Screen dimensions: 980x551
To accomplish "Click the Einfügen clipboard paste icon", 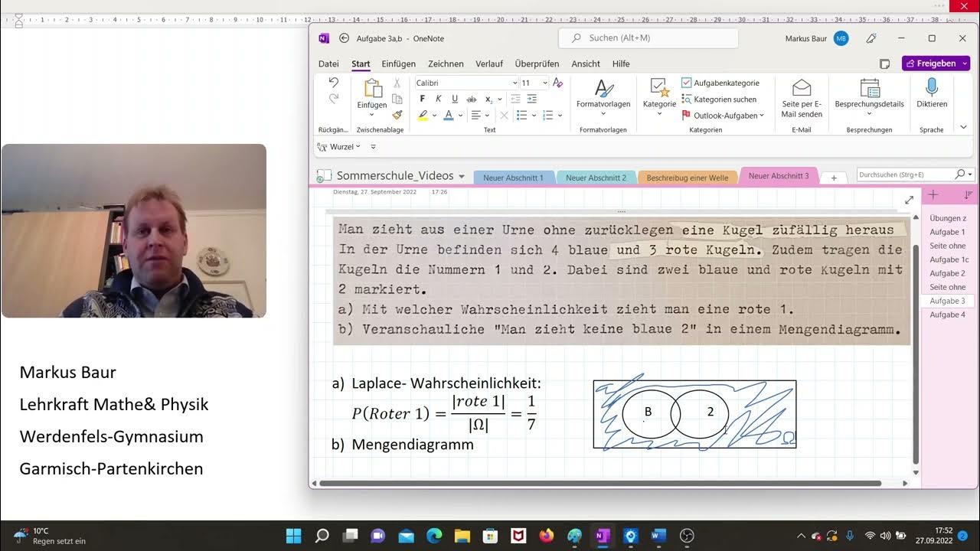I will [x=372, y=89].
